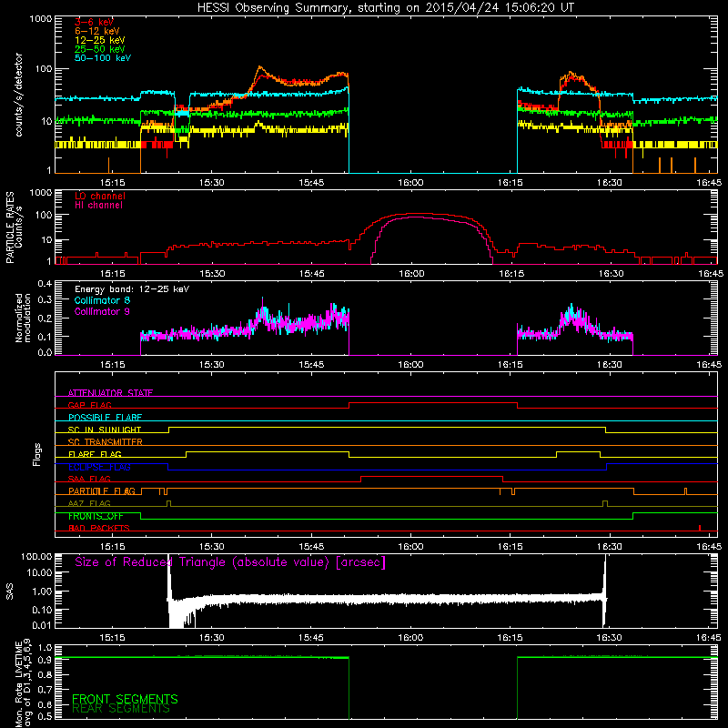Click the SC IN SUNLIGHT flag label

coord(104,430)
